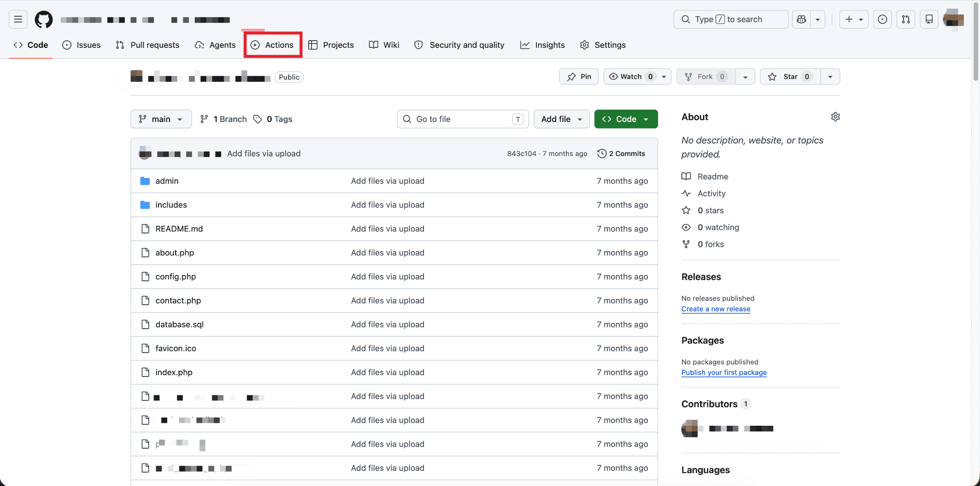The width and height of the screenshot is (980, 486).
Task: Star this repository
Action: pyautogui.click(x=790, y=77)
